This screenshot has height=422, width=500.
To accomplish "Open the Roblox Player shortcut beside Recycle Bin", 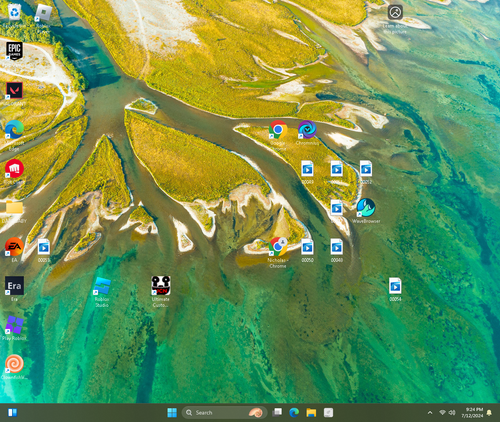I will coord(43,13).
